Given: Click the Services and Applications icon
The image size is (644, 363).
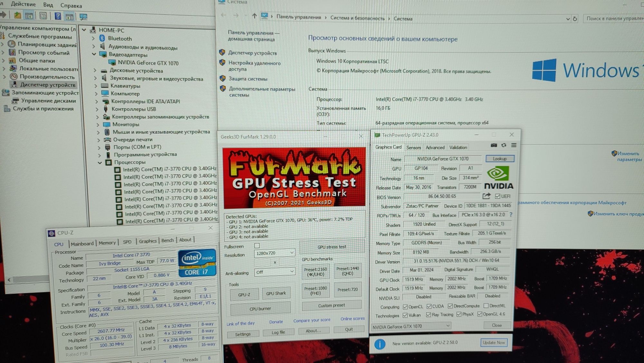Looking at the screenshot, I should [7, 109].
